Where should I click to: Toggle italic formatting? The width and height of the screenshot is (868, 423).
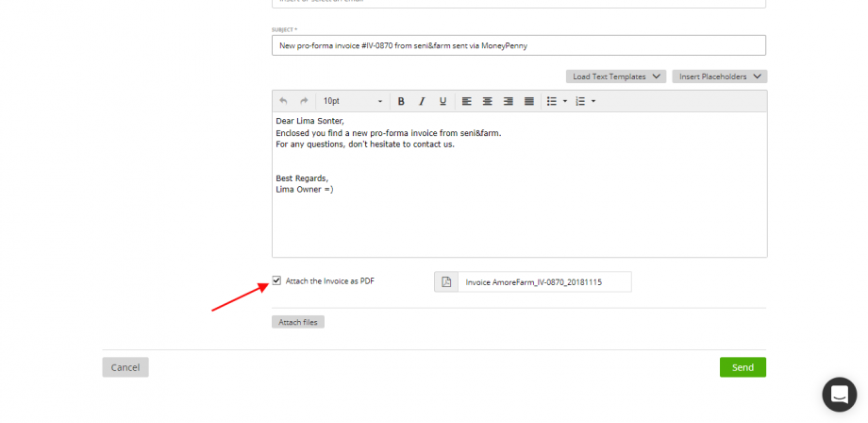(x=422, y=101)
